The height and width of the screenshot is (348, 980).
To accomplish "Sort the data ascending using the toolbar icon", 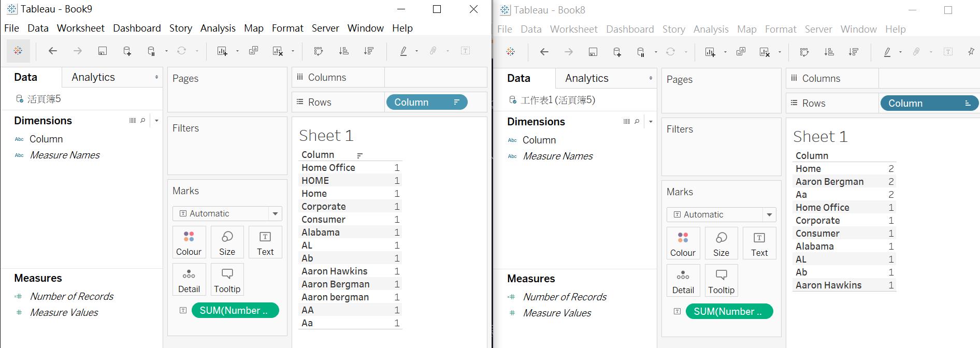I will pyautogui.click(x=343, y=51).
